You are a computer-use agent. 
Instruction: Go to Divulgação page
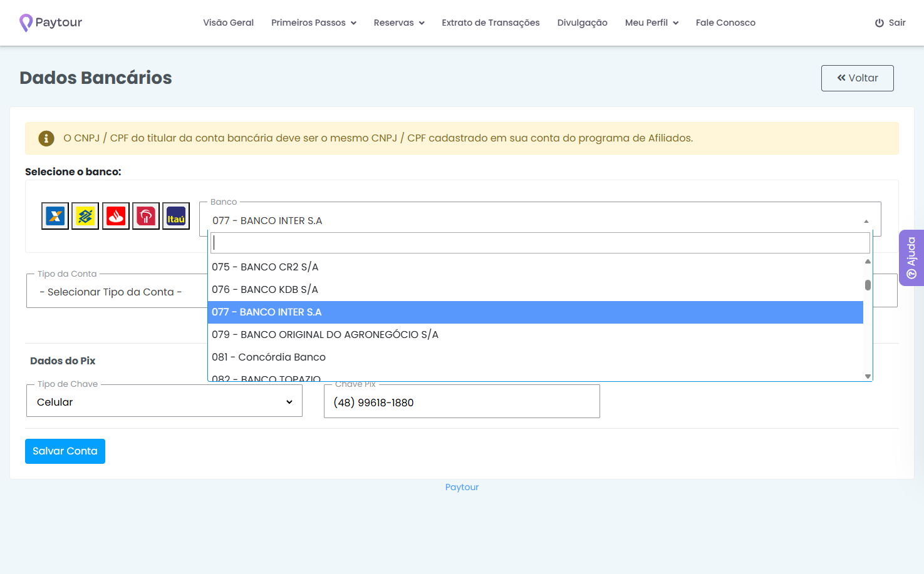[x=583, y=23]
